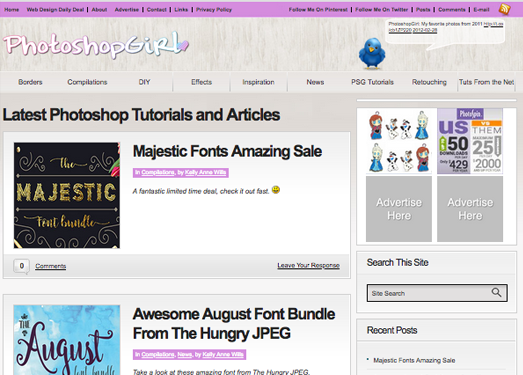Click the right Advertise Here box
The width and height of the screenshot is (523, 375).
[470, 209]
